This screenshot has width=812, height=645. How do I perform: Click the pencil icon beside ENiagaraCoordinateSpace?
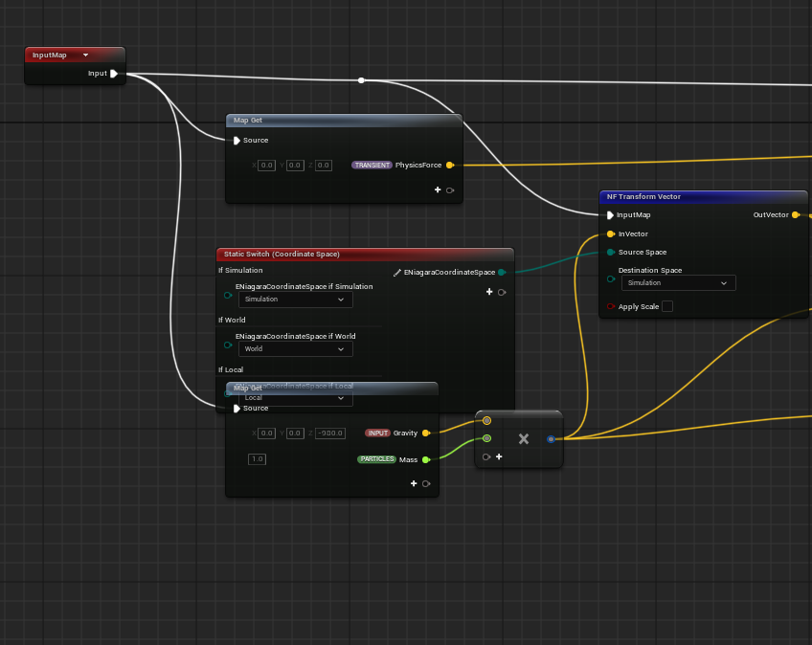(397, 273)
